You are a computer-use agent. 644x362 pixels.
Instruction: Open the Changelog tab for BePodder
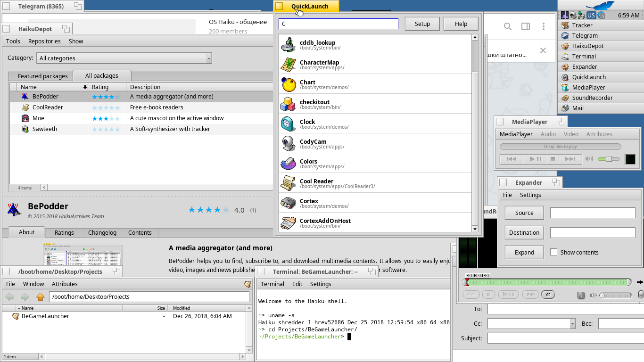pyautogui.click(x=102, y=233)
